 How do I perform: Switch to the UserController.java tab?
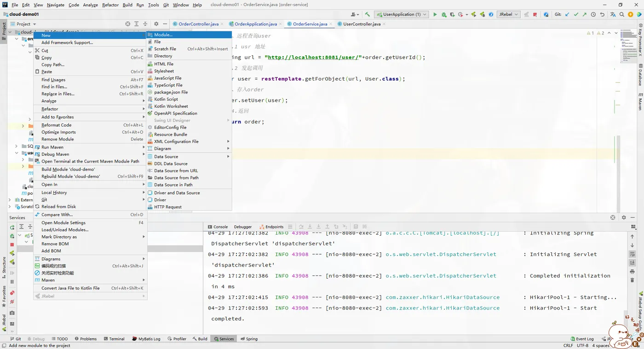pos(362,24)
